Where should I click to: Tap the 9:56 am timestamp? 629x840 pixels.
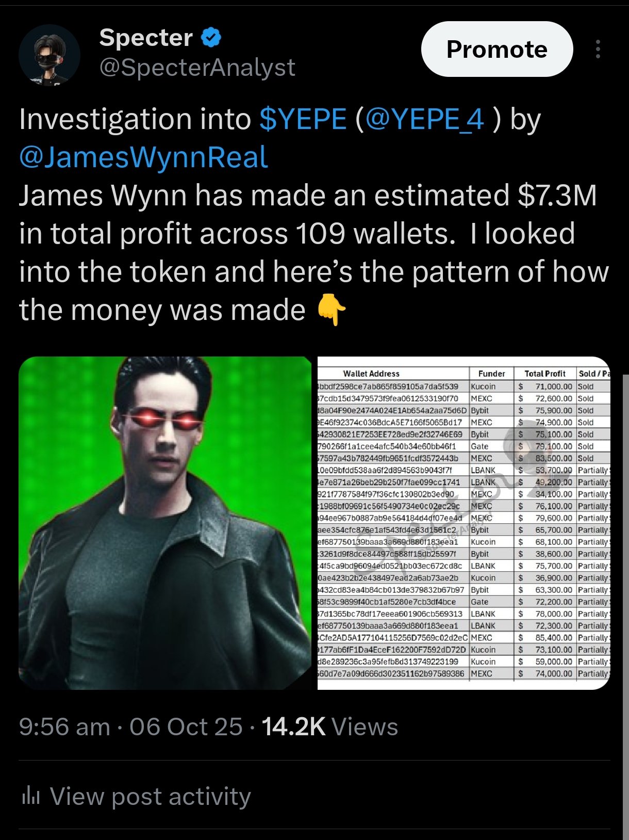64,726
